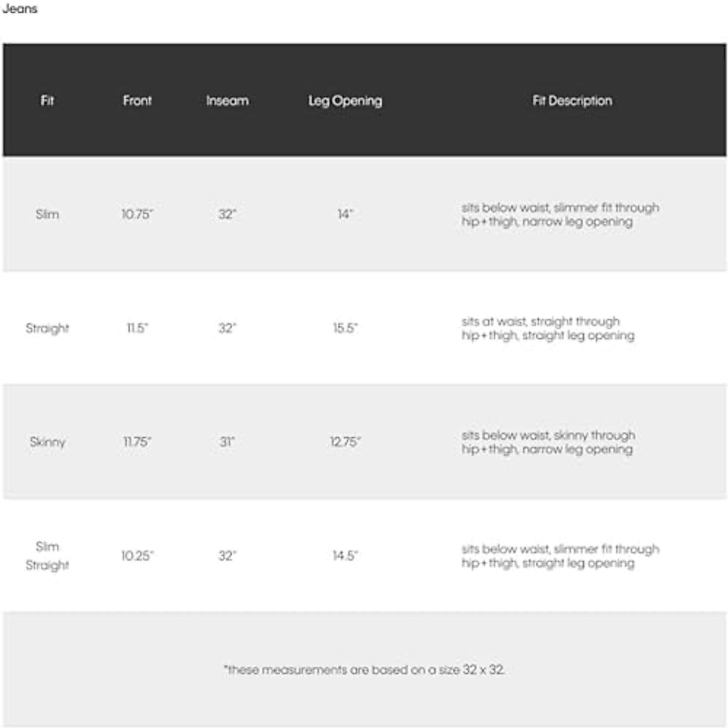Click the size 32 x 32 measurement footnote
This screenshot has height=728, width=728.
pos(364,670)
